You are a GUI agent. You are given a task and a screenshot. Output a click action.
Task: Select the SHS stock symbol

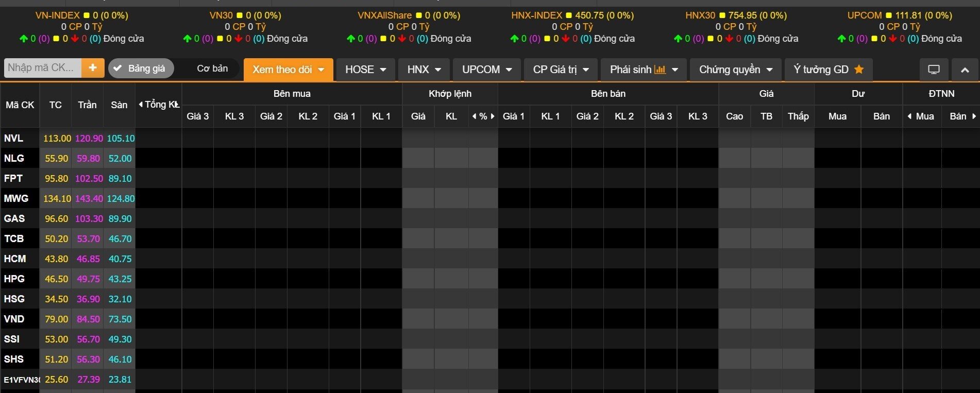(14, 359)
